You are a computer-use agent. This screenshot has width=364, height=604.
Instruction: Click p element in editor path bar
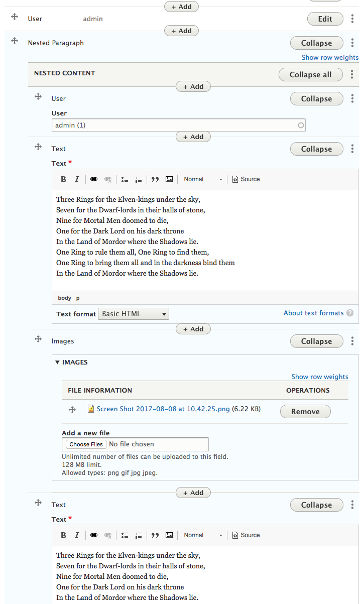coord(78,298)
